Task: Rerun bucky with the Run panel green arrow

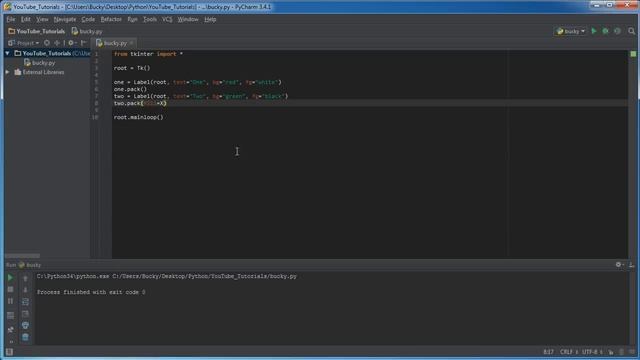Action: click(x=10, y=278)
